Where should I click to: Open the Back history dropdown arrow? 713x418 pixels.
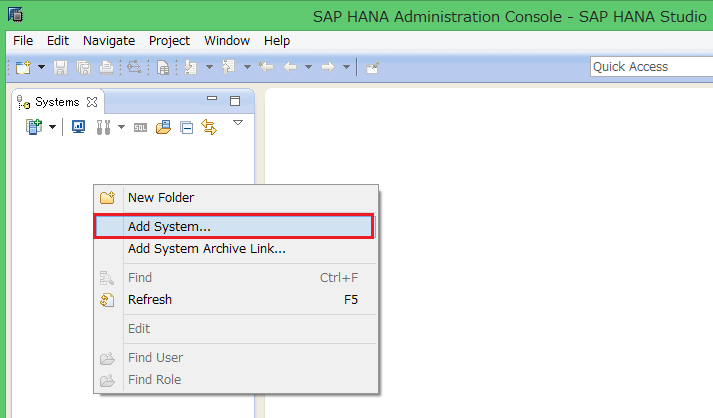(308, 67)
